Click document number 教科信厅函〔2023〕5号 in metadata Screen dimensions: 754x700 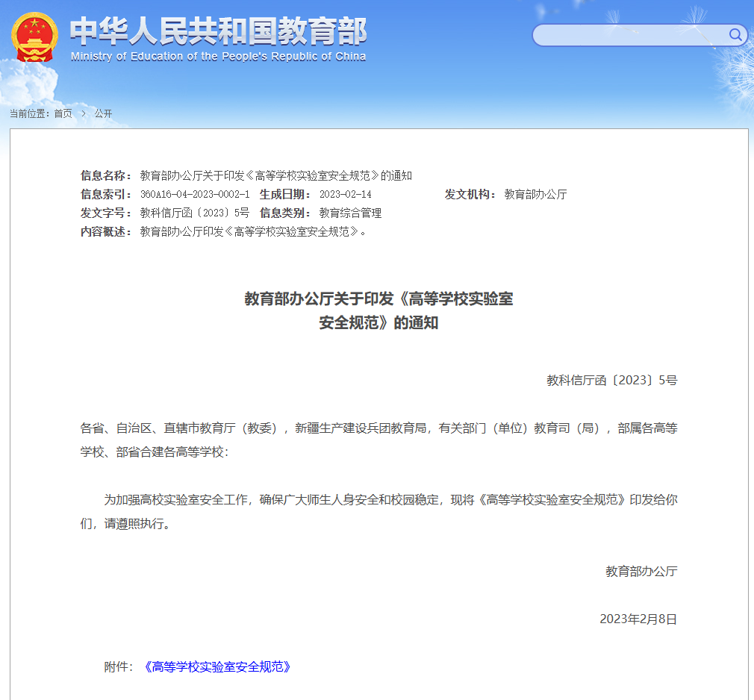click(x=195, y=213)
